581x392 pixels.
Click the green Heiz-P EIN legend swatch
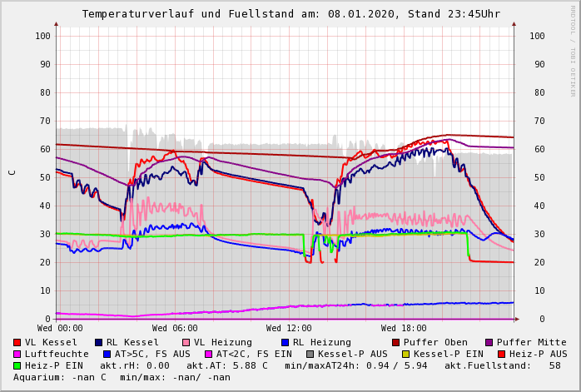17,365
